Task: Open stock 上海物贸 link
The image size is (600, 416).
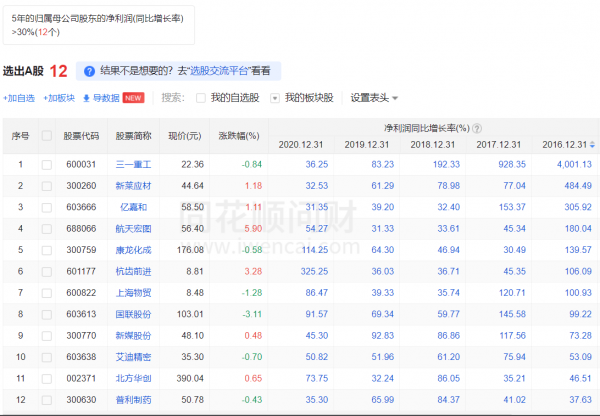Action: tap(133, 293)
